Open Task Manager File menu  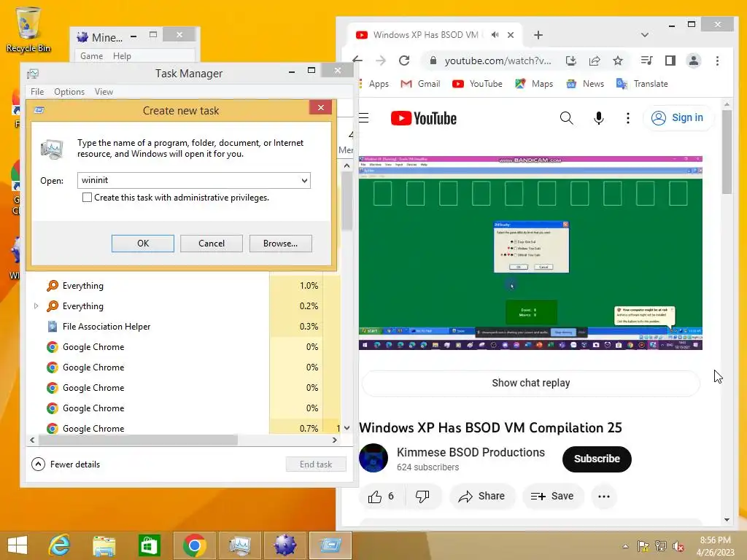[37, 91]
